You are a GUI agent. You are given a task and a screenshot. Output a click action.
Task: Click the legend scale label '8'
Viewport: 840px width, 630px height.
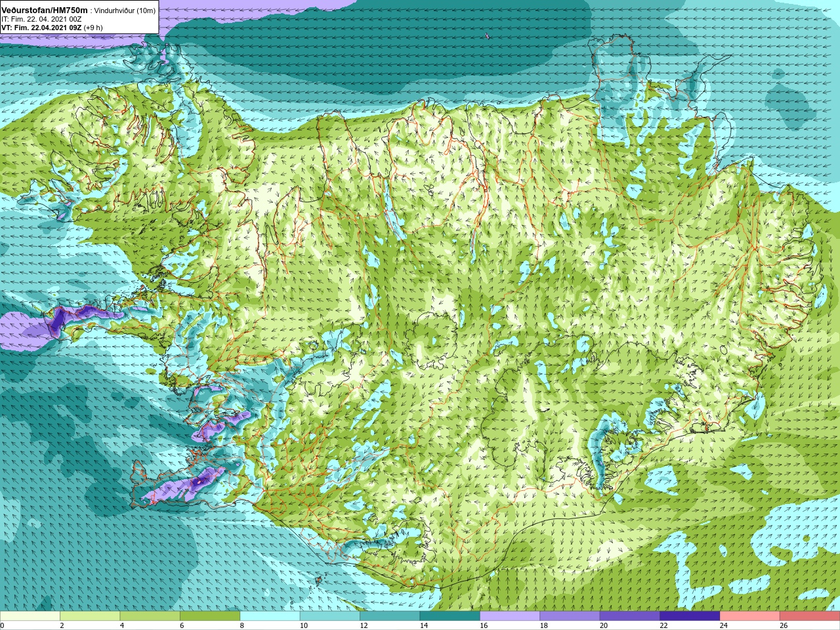point(241,625)
